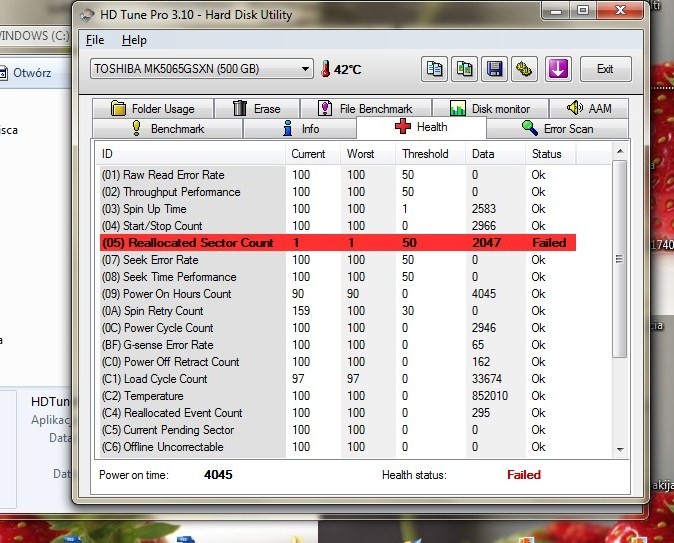674x543 pixels.
Task: Select the Spin Up Time row
Action: [x=338, y=209]
